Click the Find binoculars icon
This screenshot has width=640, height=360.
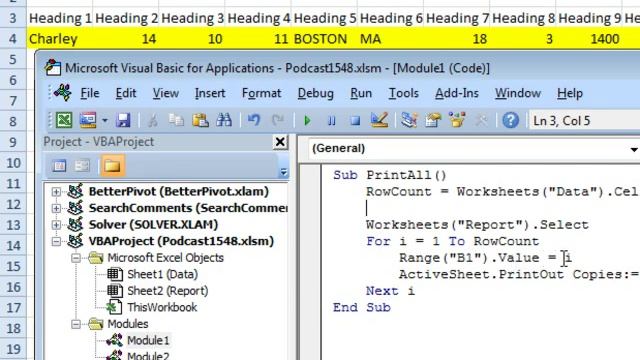click(x=224, y=120)
